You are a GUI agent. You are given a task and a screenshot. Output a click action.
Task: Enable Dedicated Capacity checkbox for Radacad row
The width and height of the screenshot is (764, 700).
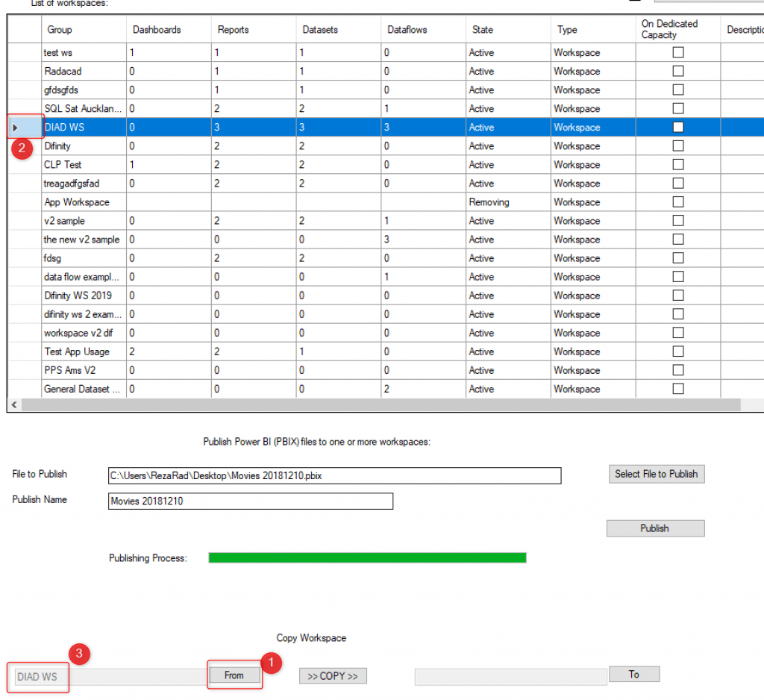(x=677, y=72)
